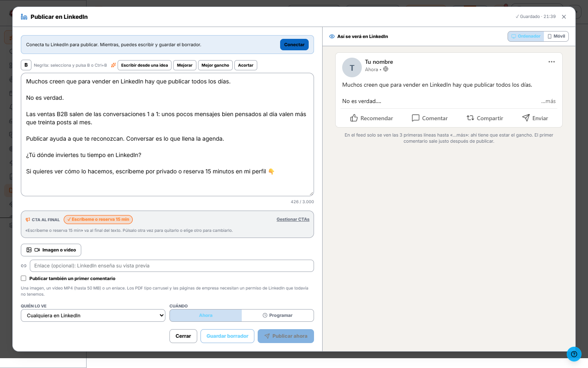588x368 pixels.
Task: Click the Acortar button
Action: tap(246, 65)
